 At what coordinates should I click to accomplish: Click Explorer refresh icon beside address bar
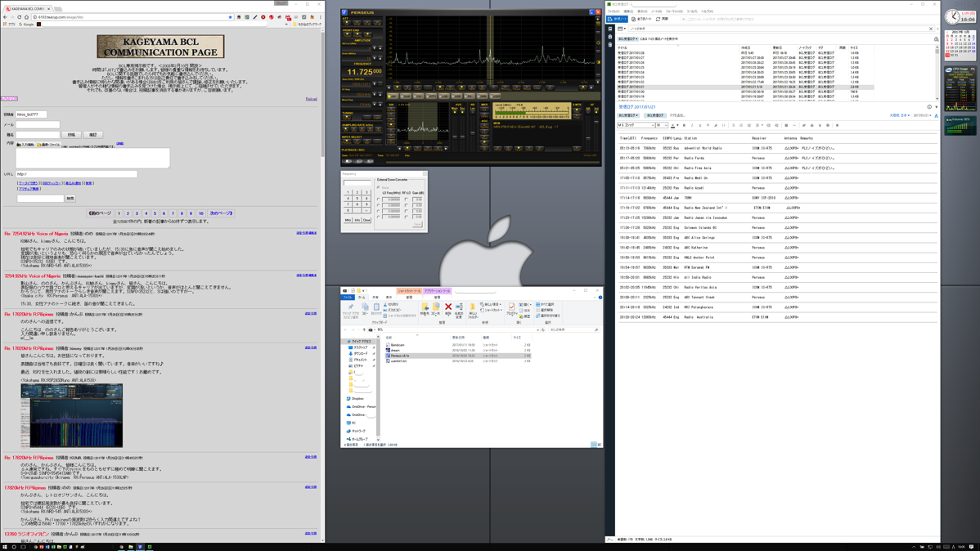(543, 329)
